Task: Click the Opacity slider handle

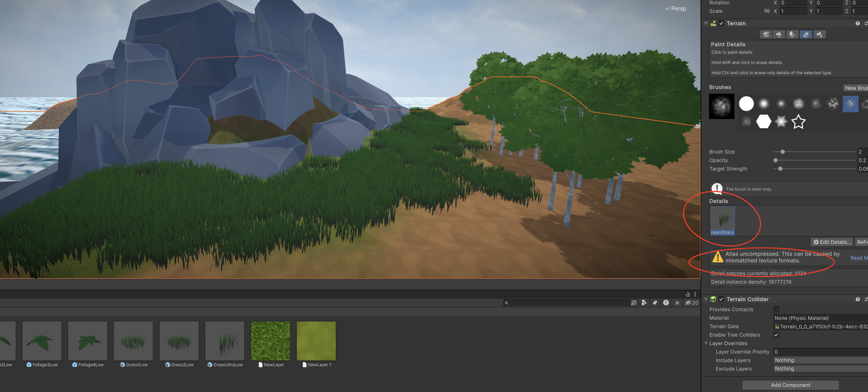Action: tap(775, 160)
